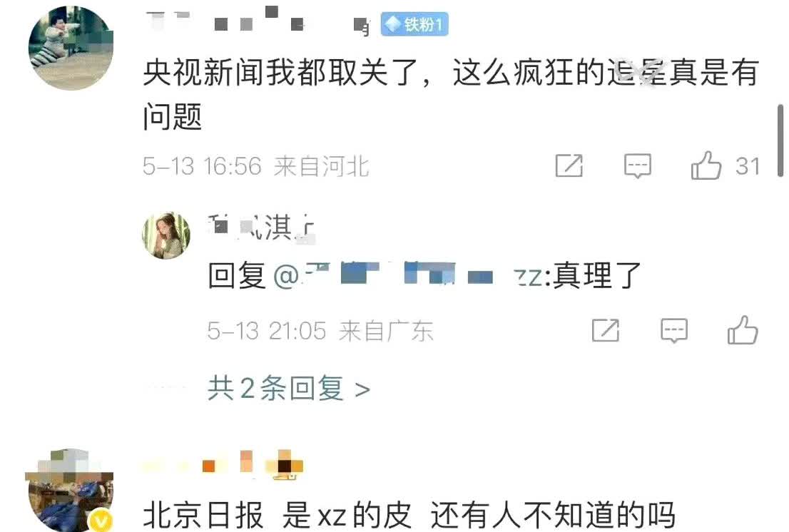Screen dimensions: 789x532
Task: Open the replier's username containing 淇
Action: click(262, 227)
